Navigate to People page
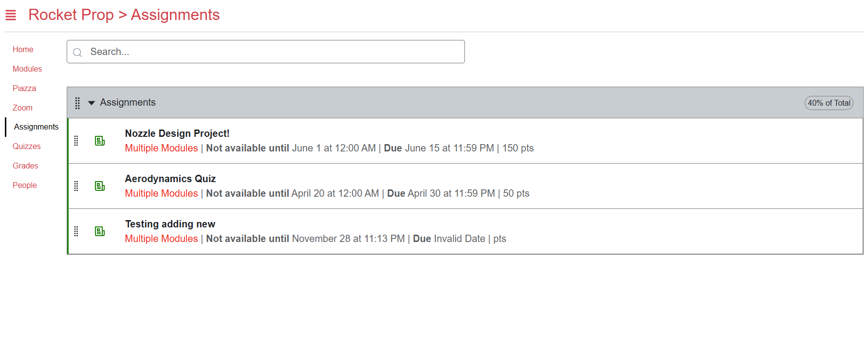This screenshot has width=868, height=353. [25, 186]
